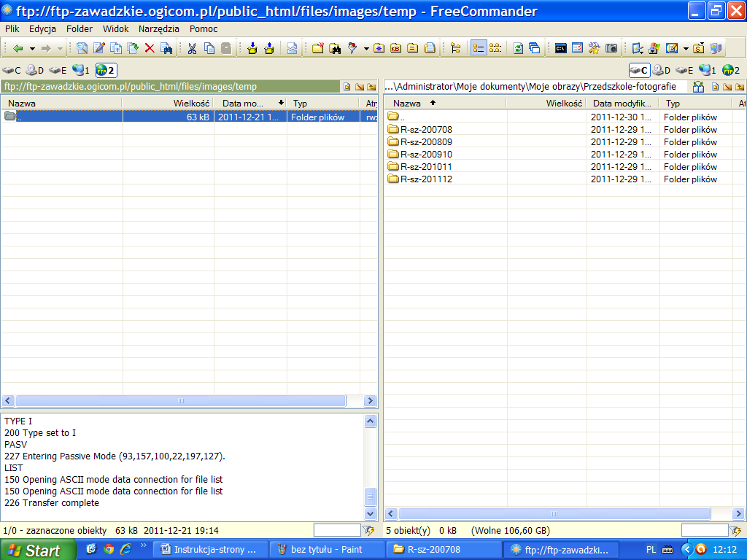Click left panel quick filter input box
Screen dimensions: 747x560
(x=337, y=530)
